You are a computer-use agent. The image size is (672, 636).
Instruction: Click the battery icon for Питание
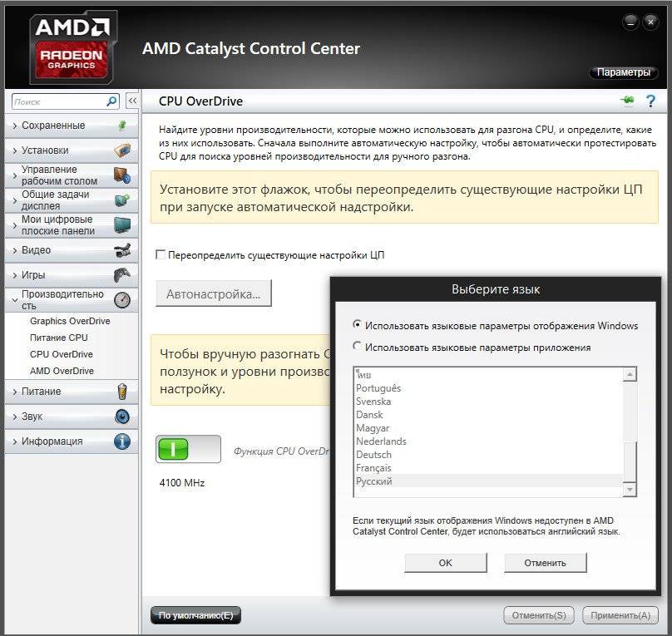pyautogui.click(x=122, y=392)
